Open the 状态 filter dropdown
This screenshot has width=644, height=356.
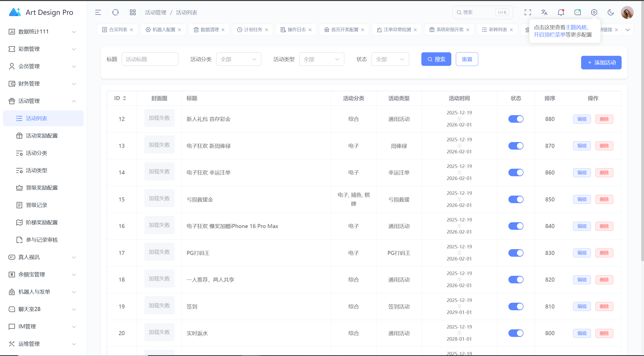coord(390,59)
